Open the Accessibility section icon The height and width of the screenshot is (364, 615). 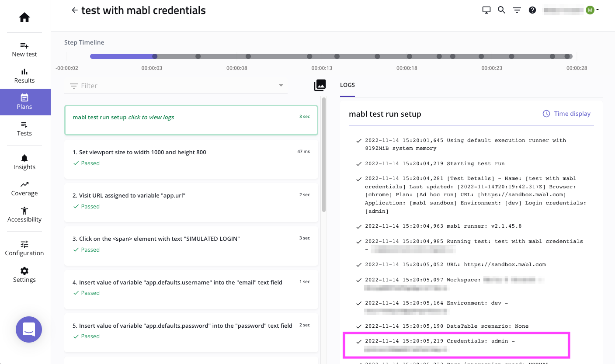tap(24, 211)
